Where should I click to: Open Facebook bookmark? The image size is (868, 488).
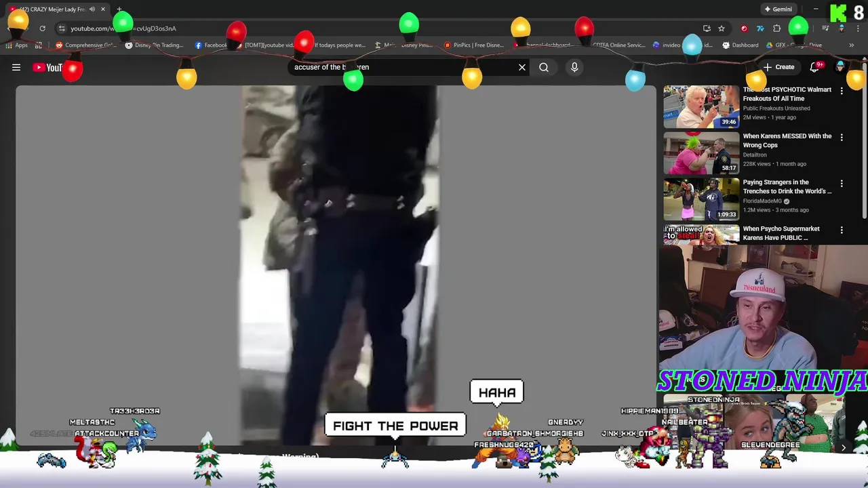coord(211,45)
